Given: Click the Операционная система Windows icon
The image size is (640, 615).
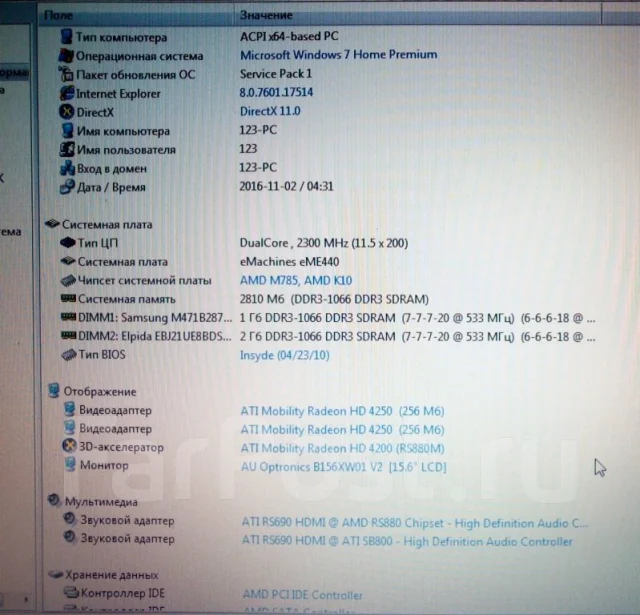Looking at the screenshot, I should click(x=66, y=56).
